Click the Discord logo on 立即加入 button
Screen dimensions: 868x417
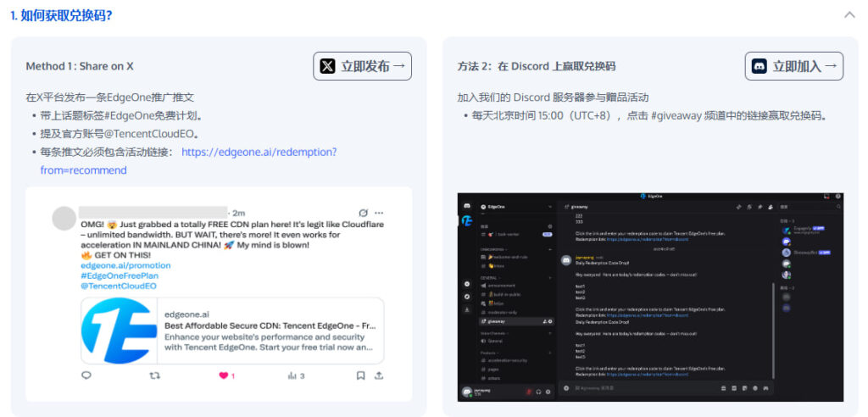(759, 66)
